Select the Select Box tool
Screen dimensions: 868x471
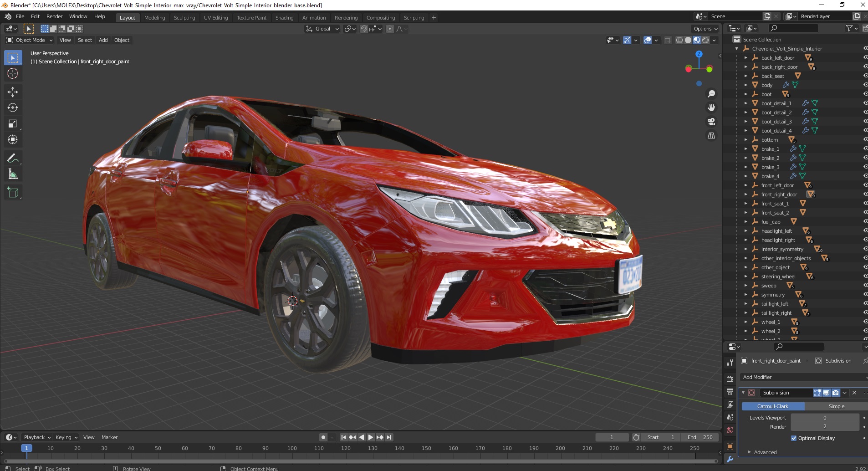[x=13, y=58]
